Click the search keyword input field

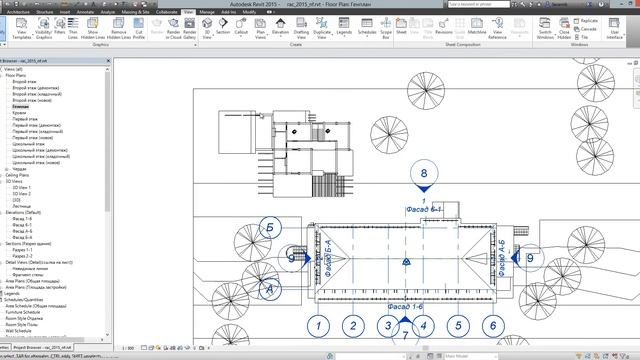click(478, 4)
